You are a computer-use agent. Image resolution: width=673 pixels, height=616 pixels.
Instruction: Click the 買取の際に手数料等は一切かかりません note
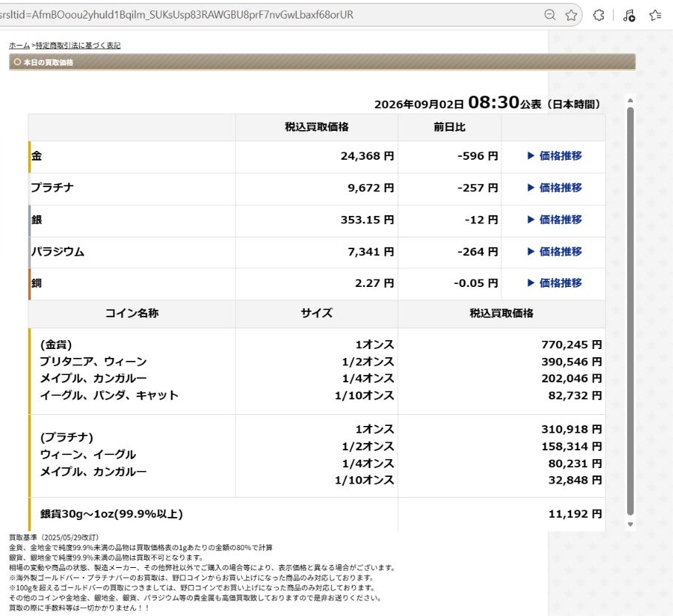79,608
